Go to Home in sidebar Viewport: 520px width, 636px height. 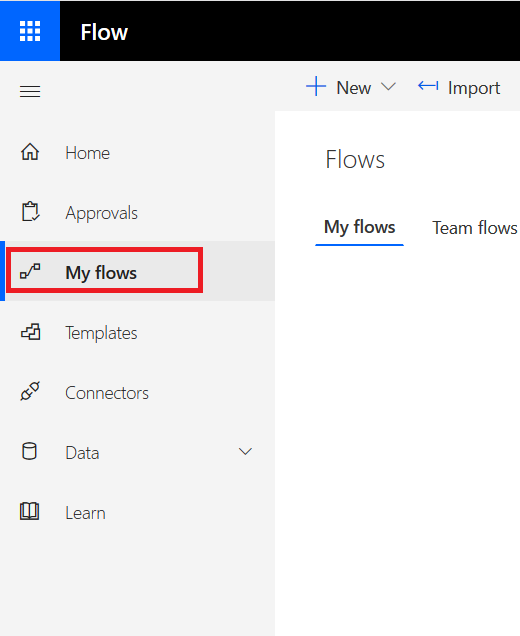pyautogui.click(x=88, y=153)
